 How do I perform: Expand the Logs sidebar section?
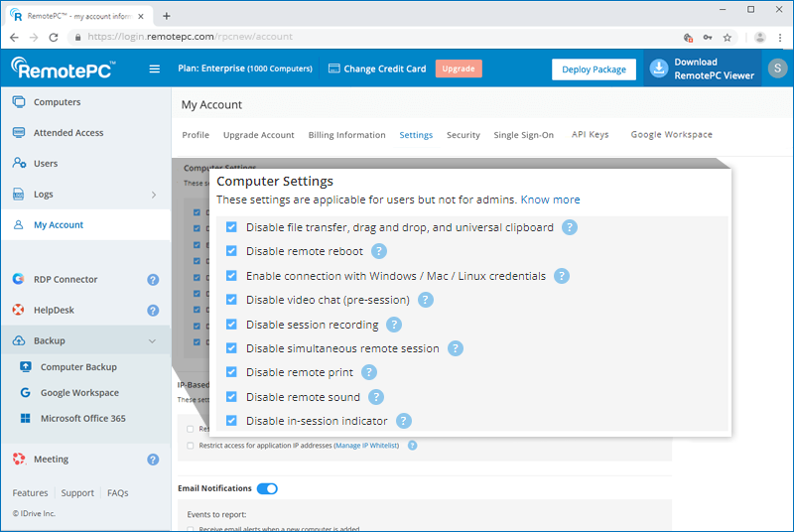[x=153, y=195]
